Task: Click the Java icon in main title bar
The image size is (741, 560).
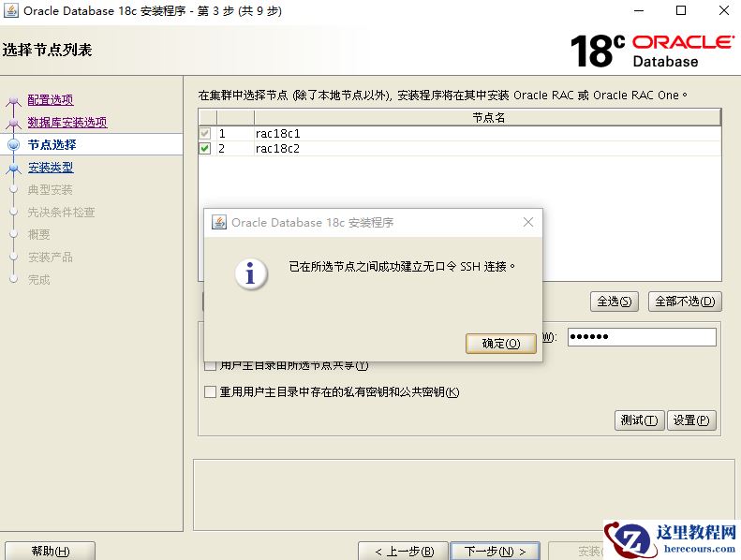Action: [x=10, y=10]
